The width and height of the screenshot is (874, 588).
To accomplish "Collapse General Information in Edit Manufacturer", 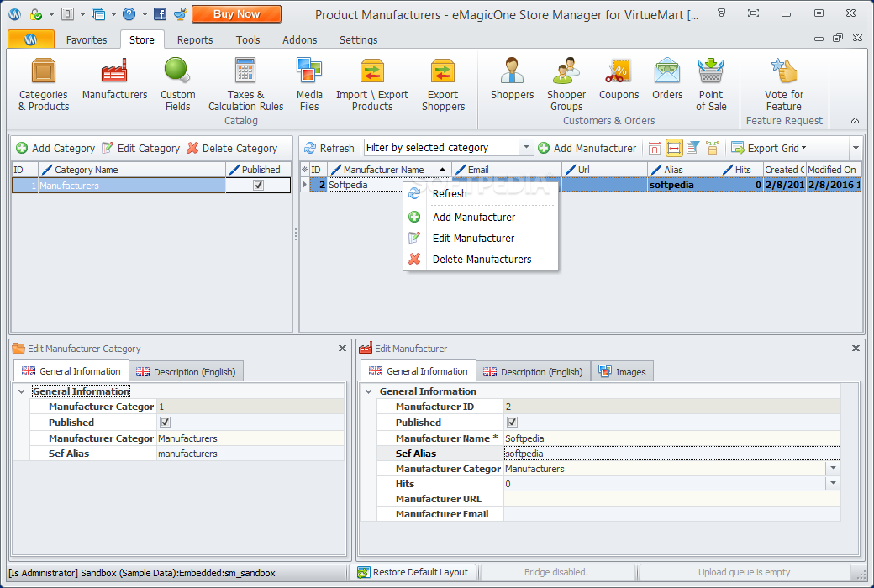I will (x=368, y=391).
